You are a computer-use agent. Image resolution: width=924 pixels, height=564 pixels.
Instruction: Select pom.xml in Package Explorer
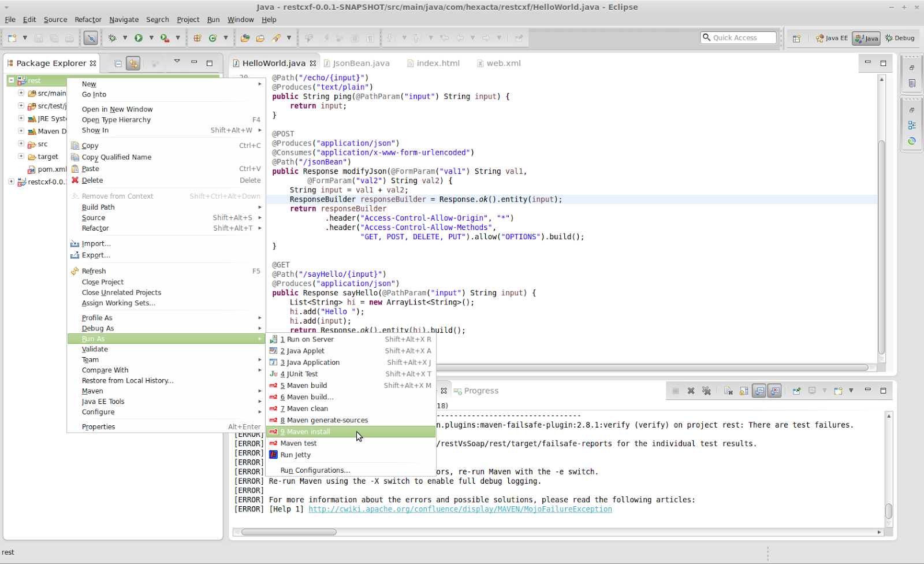coord(47,169)
